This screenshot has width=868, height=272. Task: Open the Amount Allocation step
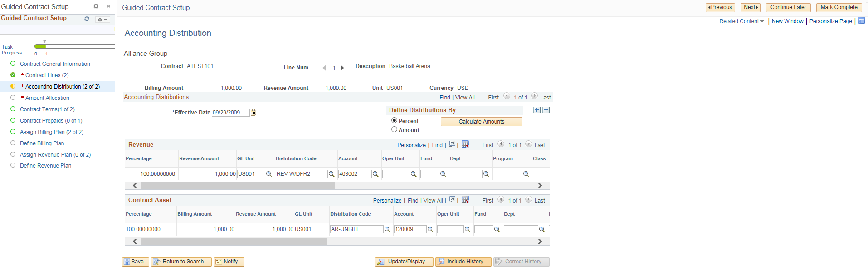tap(47, 98)
